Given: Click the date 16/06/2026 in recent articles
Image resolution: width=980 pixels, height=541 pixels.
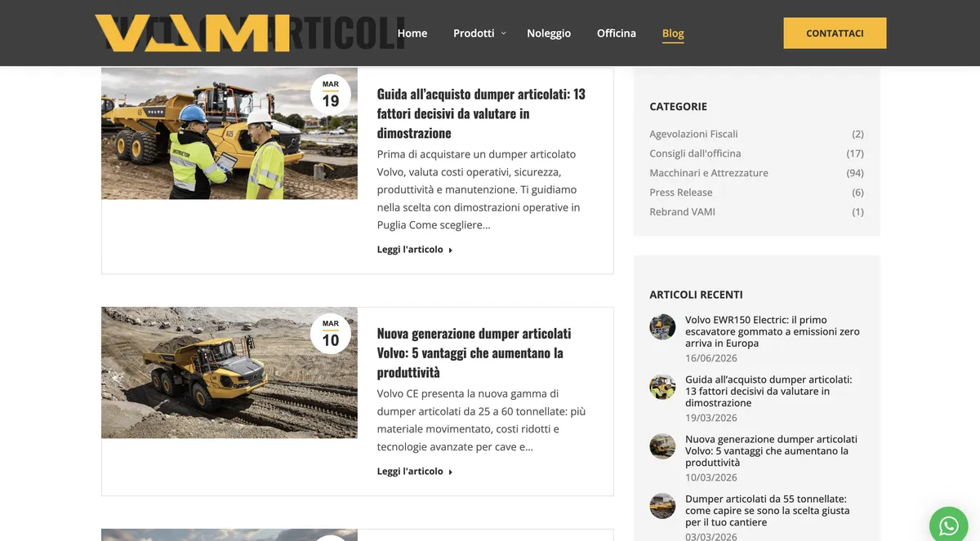Looking at the screenshot, I should click(x=711, y=358).
